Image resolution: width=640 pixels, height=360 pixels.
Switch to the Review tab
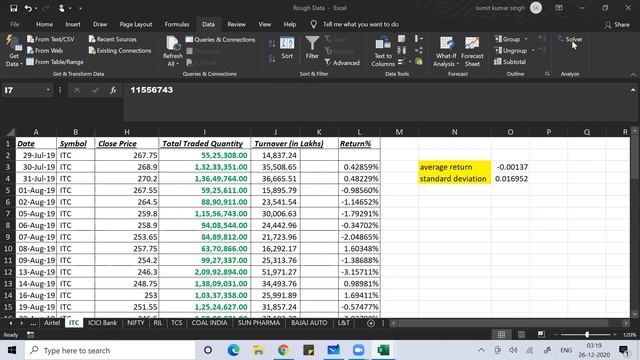(x=236, y=24)
